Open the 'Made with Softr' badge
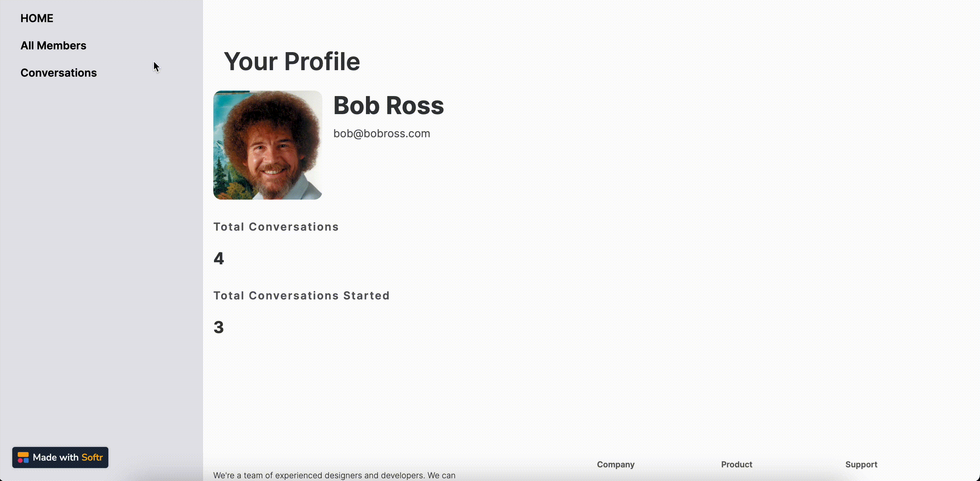Screen dimensions: 980x481 click(60, 457)
